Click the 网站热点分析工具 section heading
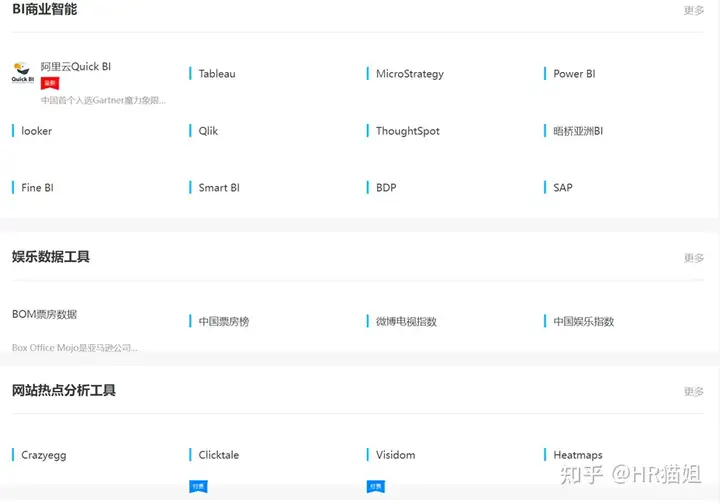Image resolution: width=720 pixels, height=504 pixels. click(x=63, y=391)
